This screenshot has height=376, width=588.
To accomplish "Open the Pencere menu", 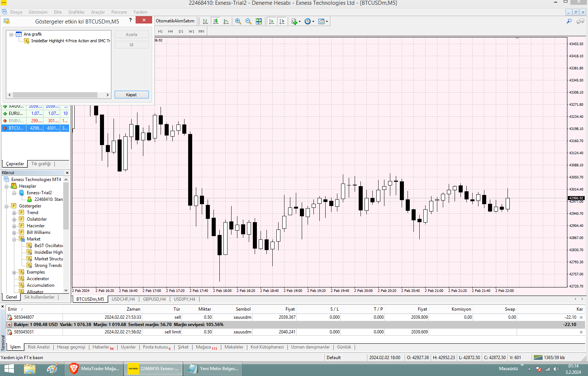I will [x=119, y=12].
